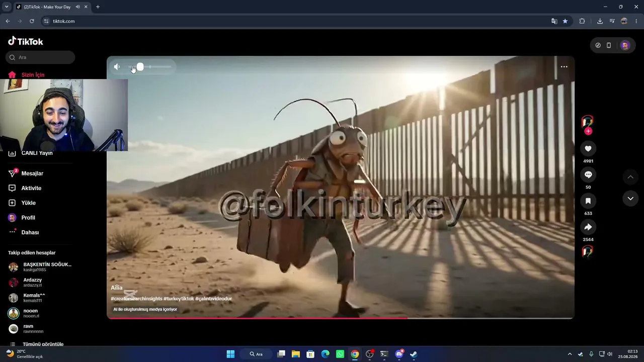Mute the tab using its audio icon
644x362 pixels.
click(77, 7)
